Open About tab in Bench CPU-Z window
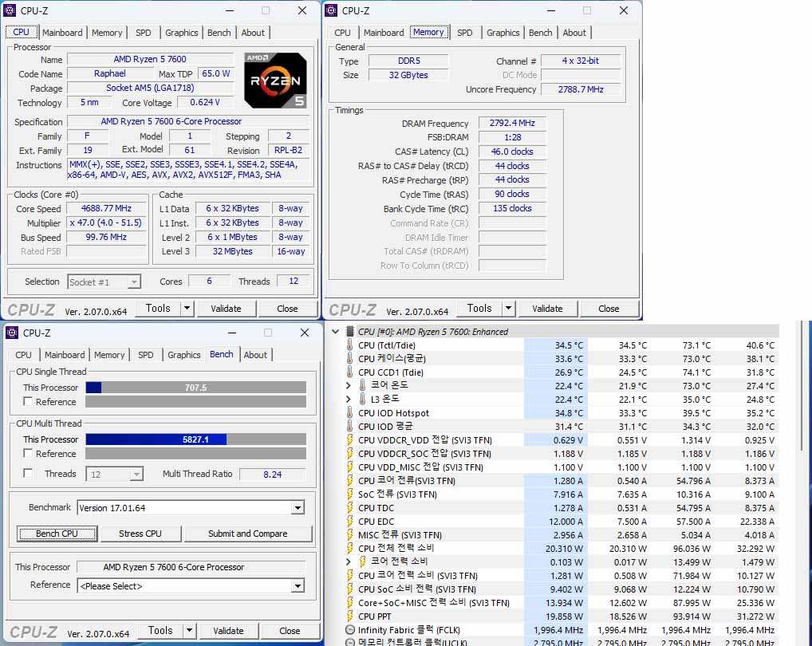The height and width of the screenshot is (646, 812). pyautogui.click(x=255, y=355)
